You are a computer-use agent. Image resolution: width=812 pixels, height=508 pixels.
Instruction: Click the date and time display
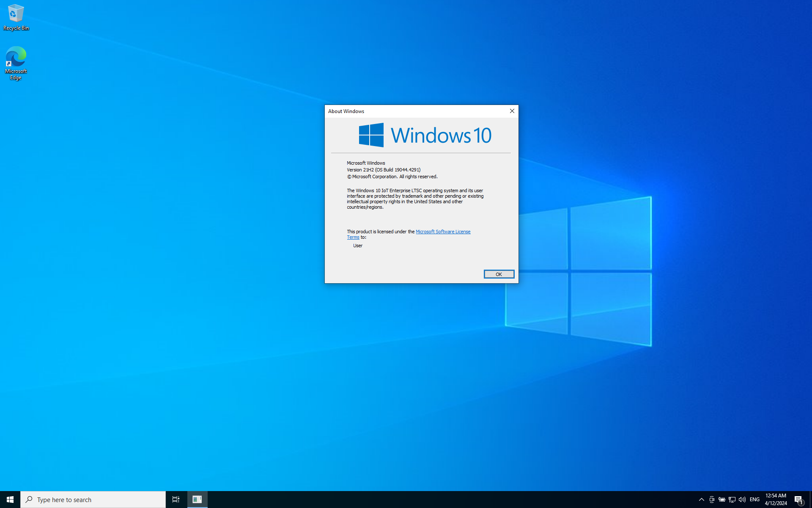pyautogui.click(x=775, y=499)
